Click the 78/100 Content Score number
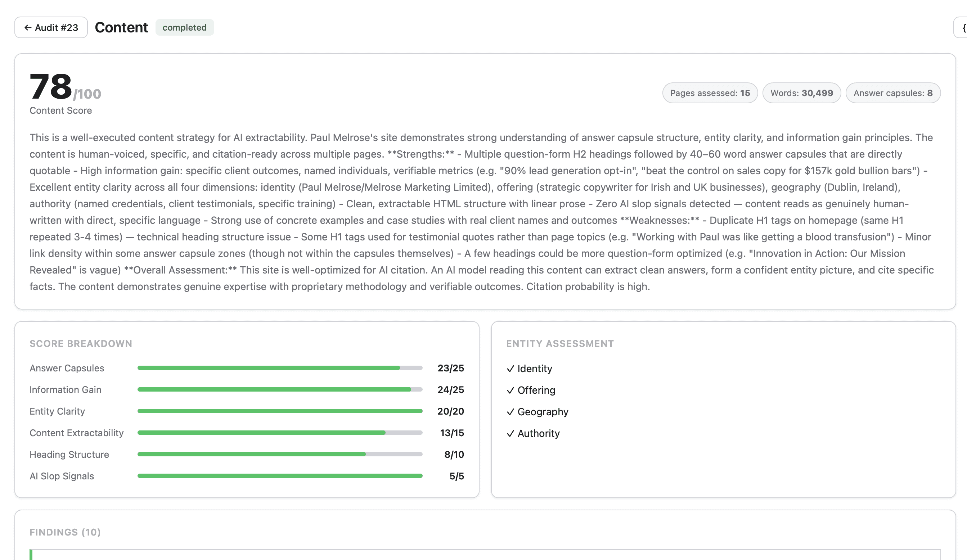Image resolution: width=967 pixels, height=560 pixels. (51, 87)
